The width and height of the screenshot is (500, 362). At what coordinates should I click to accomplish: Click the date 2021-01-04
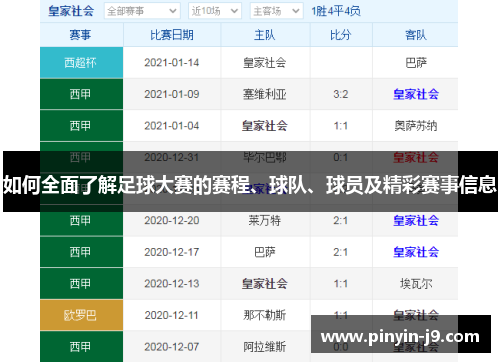[x=172, y=126]
